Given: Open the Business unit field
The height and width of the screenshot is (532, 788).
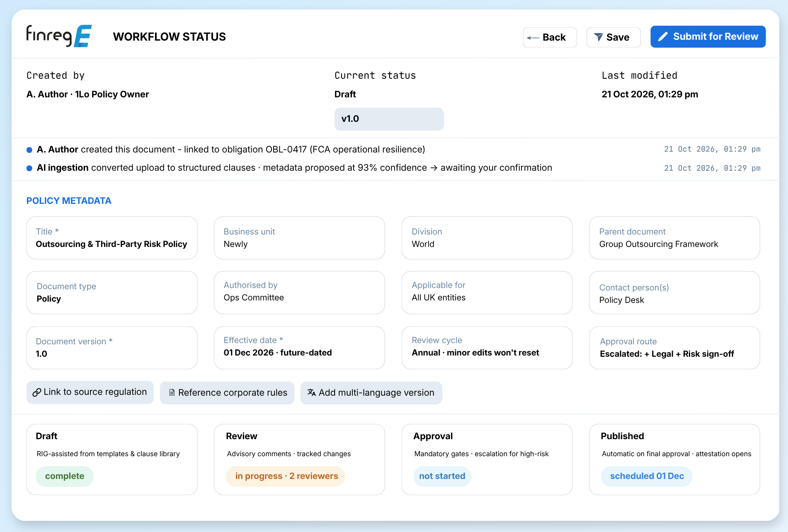Looking at the screenshot, I should tap(299, 238).
